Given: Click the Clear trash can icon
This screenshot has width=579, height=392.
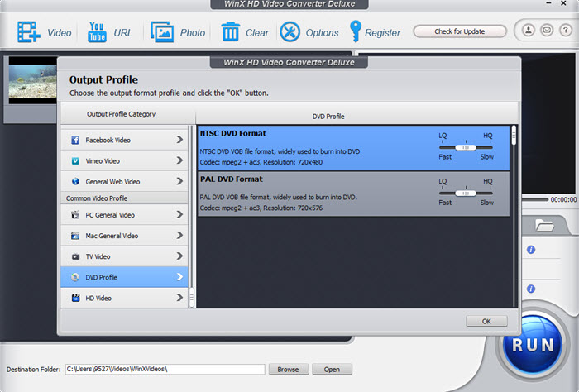Looking at the screenshot, I should pos(230,31).
